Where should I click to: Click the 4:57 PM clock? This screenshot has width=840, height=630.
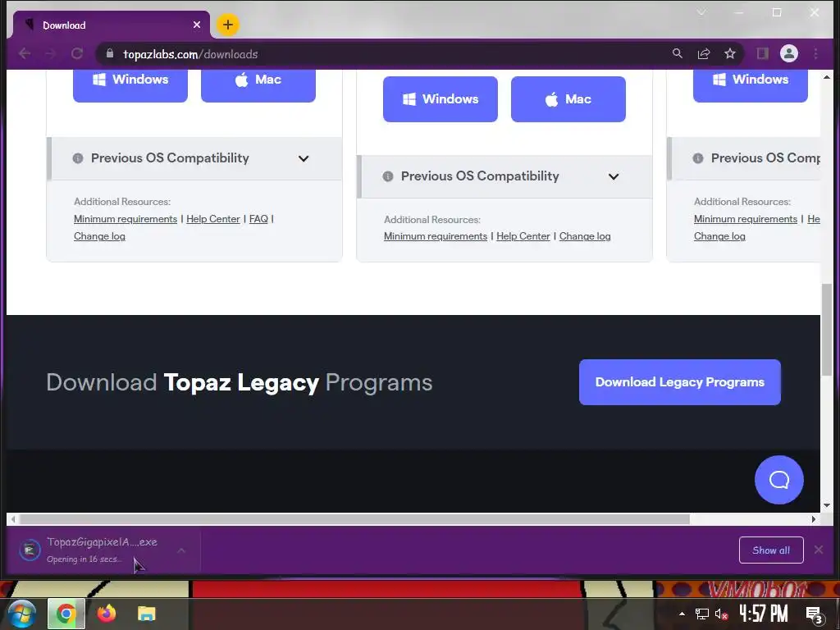coord(764,614)
